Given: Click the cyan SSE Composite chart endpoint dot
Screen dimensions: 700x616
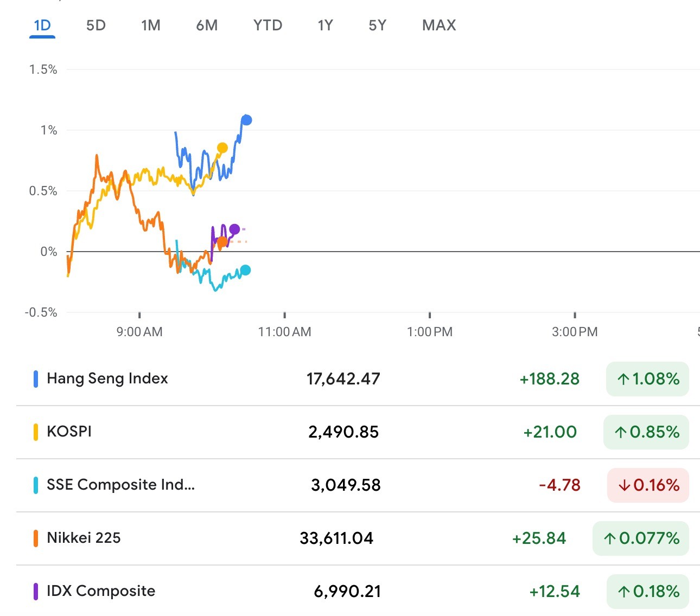Looking at the screenshot, I should coord(245,270).
